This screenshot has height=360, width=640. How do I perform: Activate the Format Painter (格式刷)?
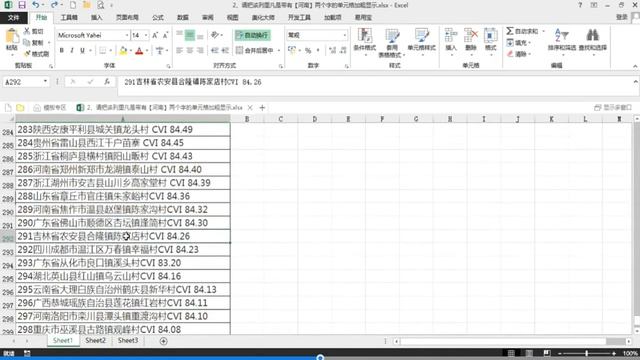point(36,53)
